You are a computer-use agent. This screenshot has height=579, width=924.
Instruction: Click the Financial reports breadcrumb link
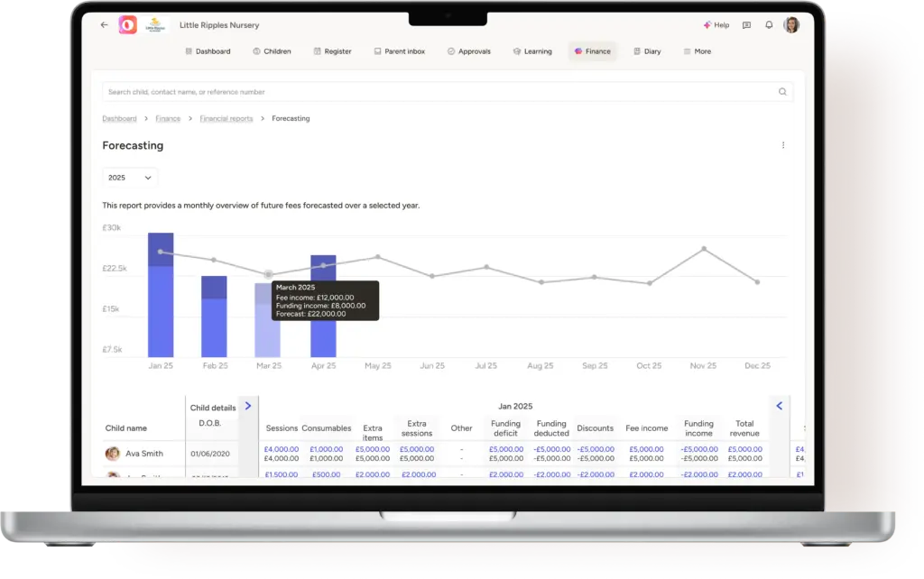pos(226,119)
